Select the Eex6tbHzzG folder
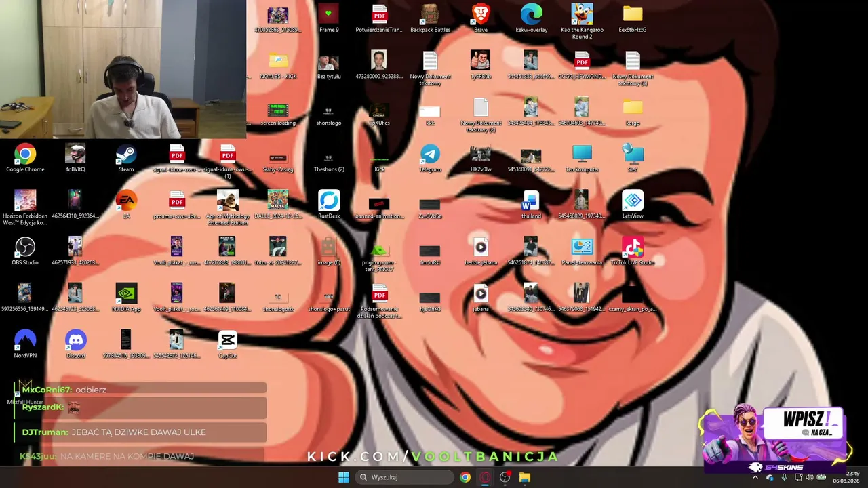 [633, 18]
